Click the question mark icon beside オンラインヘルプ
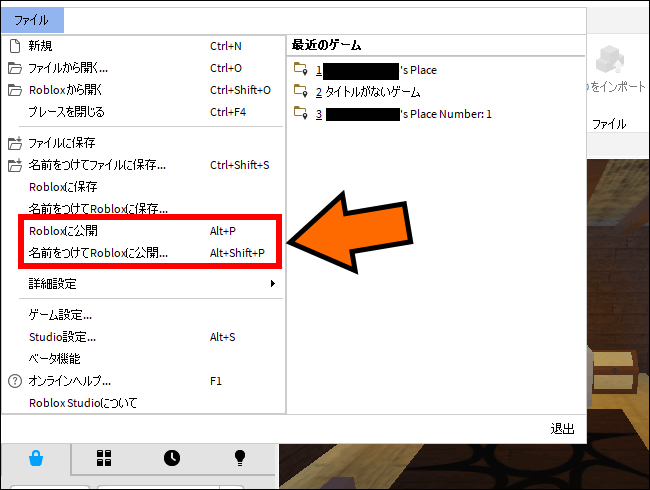The image size is (650, 490). click(x=15, y=381)
